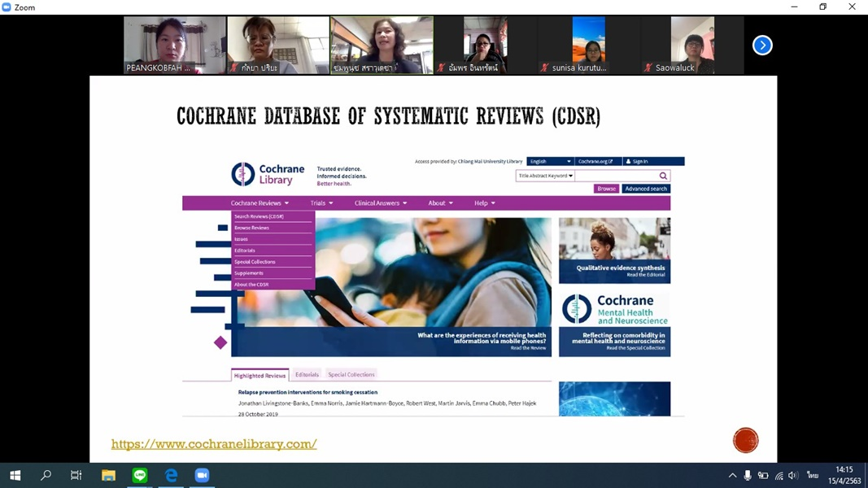Image resolution: width=868 pixels, height=488 pixels.
Task: Click the red recording indicator on the slide
Action: click(x=745, y=440)
